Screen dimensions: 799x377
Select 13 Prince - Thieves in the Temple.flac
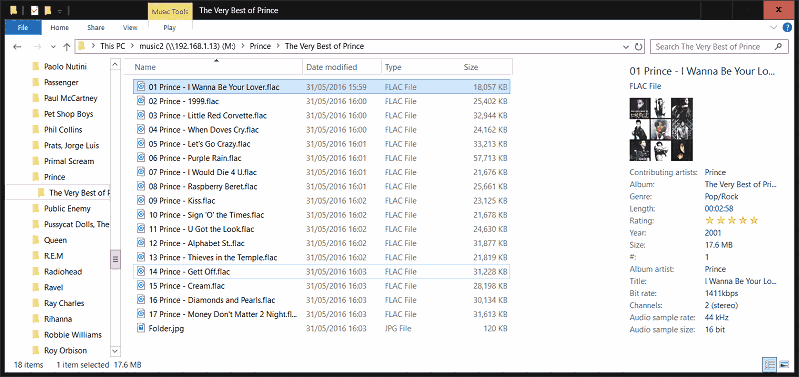tap(322, 258)
